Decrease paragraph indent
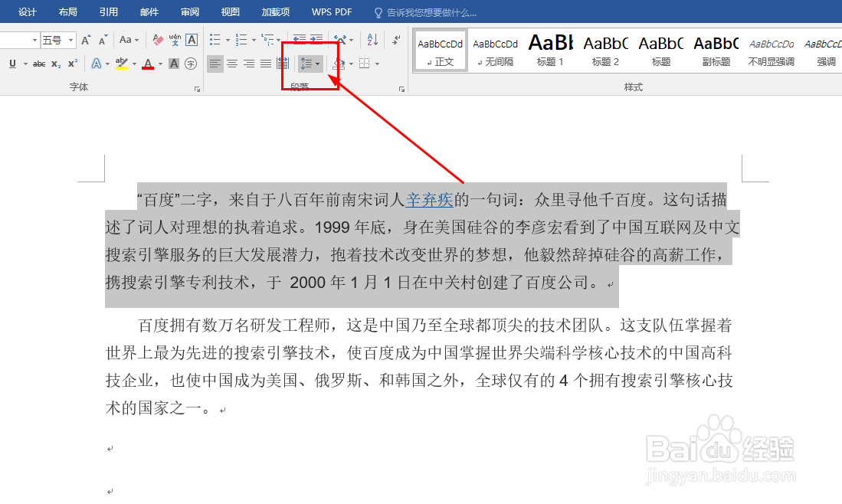Screen dimensions: 842x504 300,40
